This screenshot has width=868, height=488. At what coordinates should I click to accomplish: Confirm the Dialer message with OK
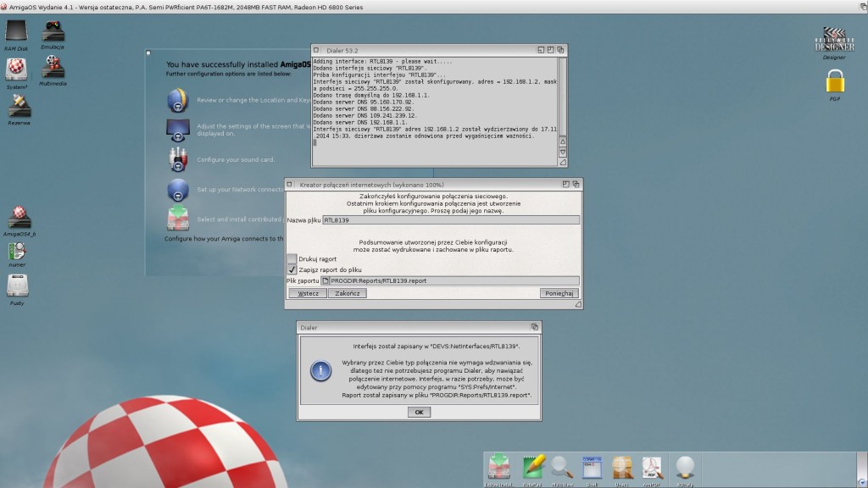pos(419,413)
